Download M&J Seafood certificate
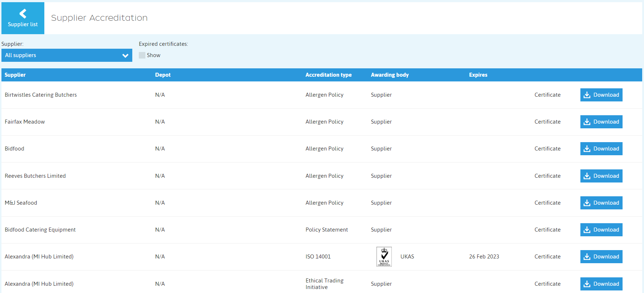 (601, 203)
